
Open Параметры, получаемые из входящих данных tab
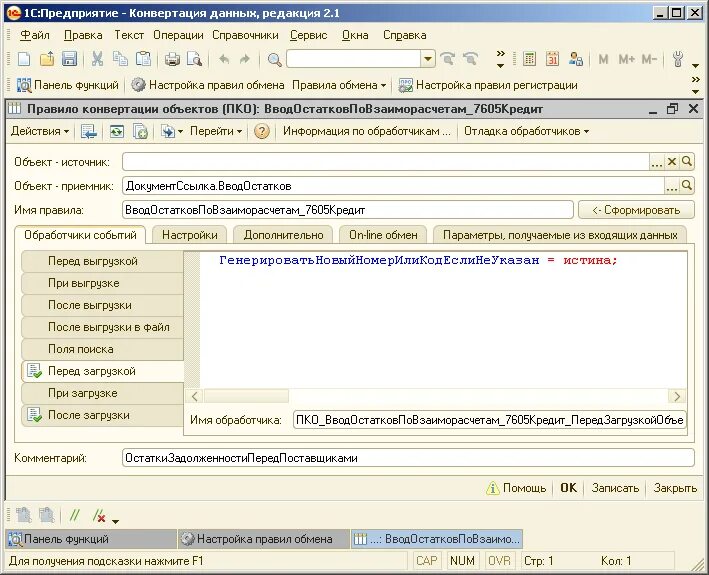[560, 235]
